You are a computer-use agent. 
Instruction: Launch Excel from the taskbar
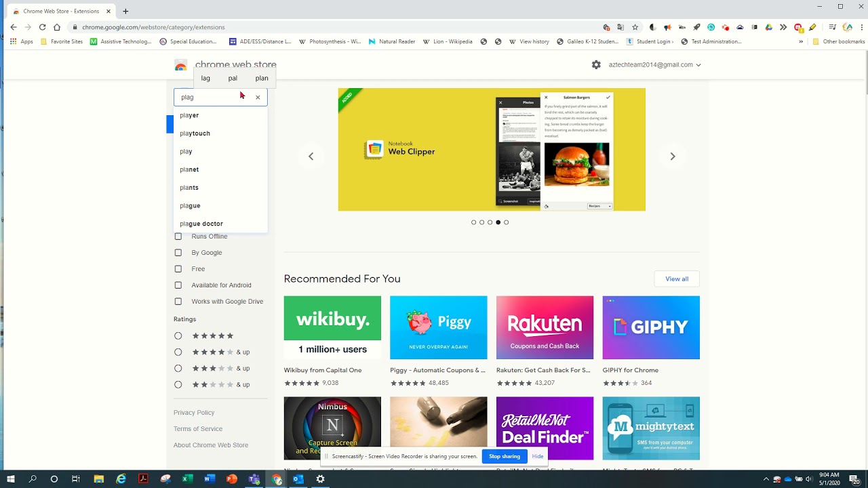point(187,479)
